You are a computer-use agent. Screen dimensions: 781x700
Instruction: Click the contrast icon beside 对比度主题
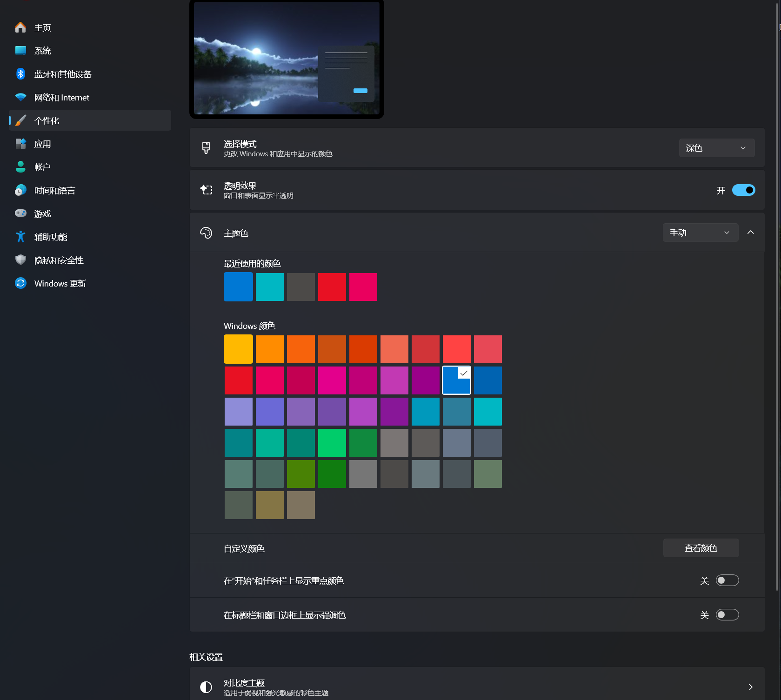pos(206,687)
